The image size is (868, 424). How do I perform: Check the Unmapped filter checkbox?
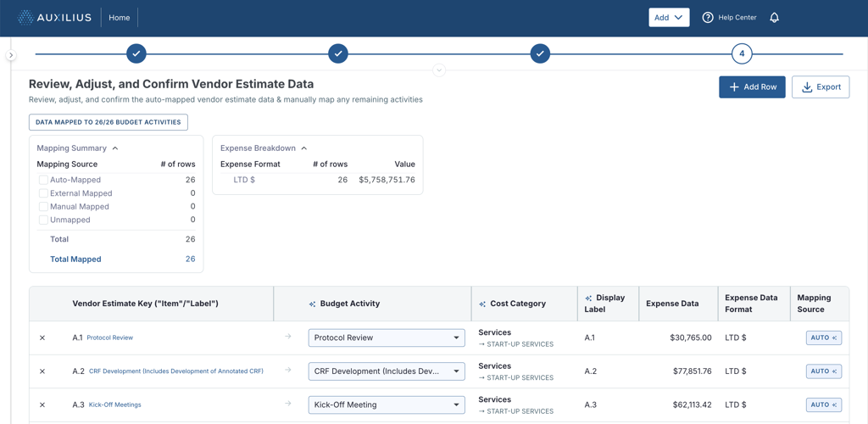click(x=43, y=220)
